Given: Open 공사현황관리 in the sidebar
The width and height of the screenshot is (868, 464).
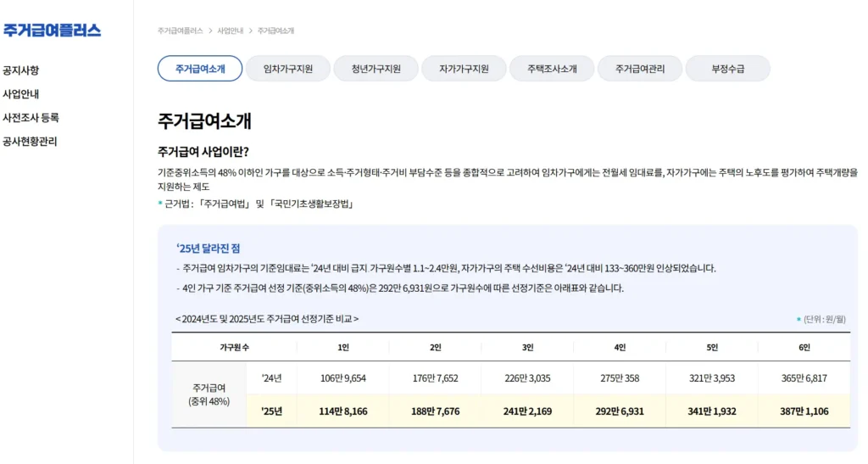Looking at the screenshot, I should pos(30,142).
